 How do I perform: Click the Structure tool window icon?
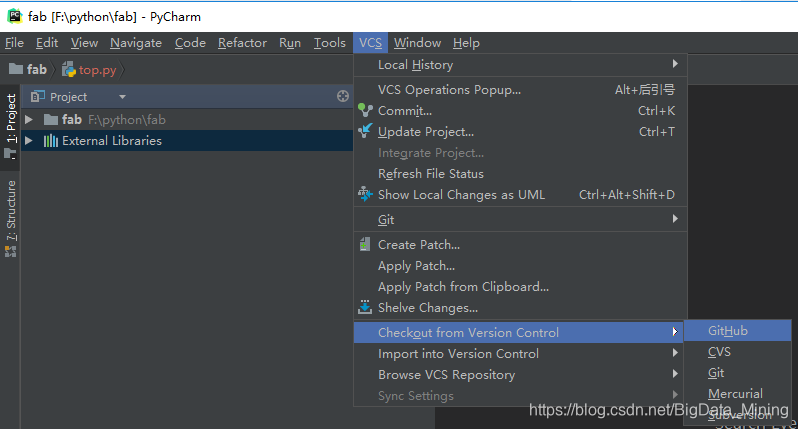(x=10, y=251)
